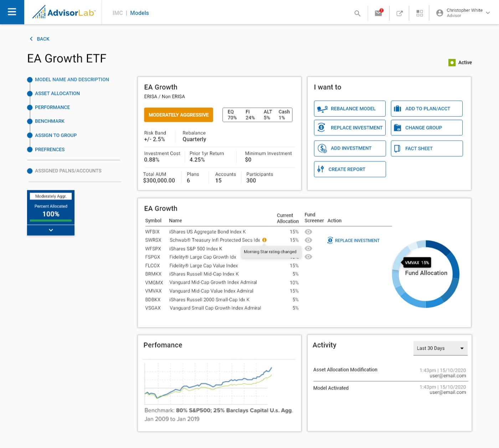Screen dimensions: 499x448
Task: Click the external link icon in header
Action: (400, 13)
